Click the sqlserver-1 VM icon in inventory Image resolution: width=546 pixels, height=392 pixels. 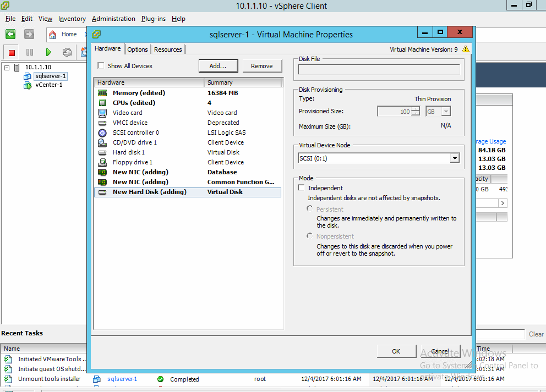pos(28,76)
